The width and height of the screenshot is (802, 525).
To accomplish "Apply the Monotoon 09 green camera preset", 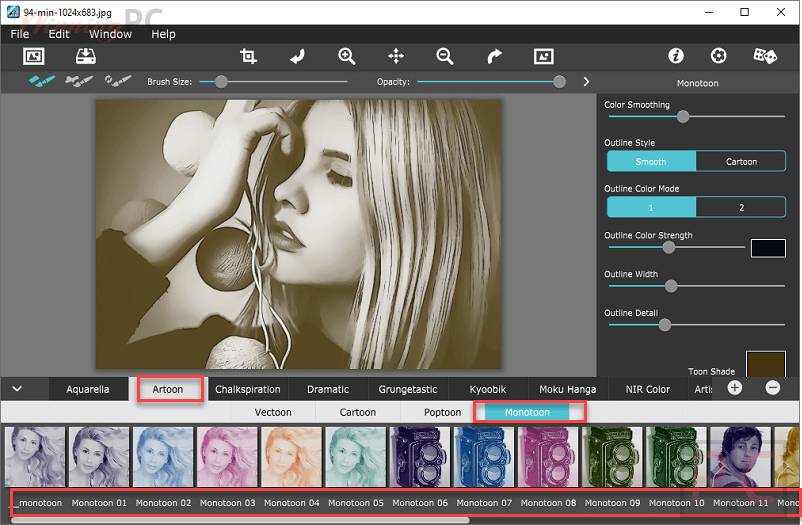I will point(613,457).
